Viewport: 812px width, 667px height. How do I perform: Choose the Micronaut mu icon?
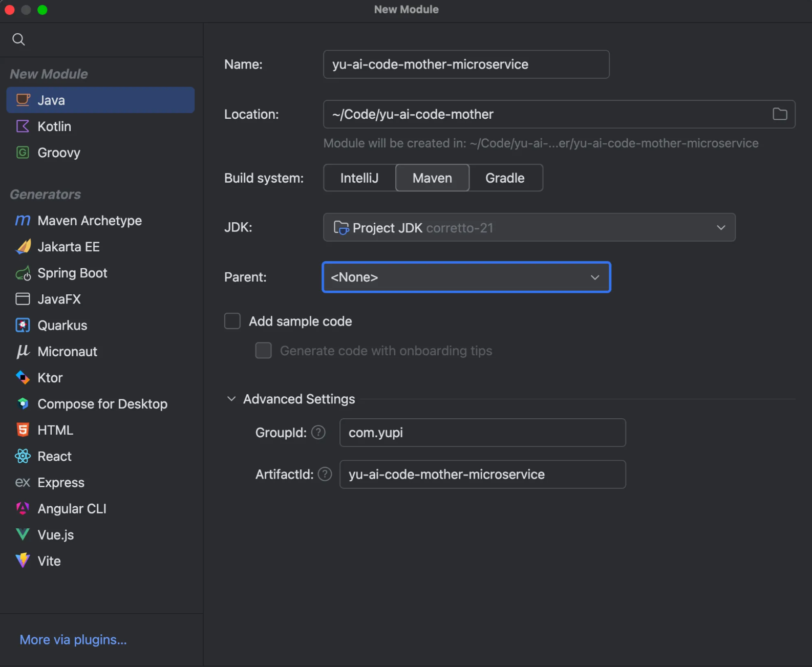click(23, 351)
